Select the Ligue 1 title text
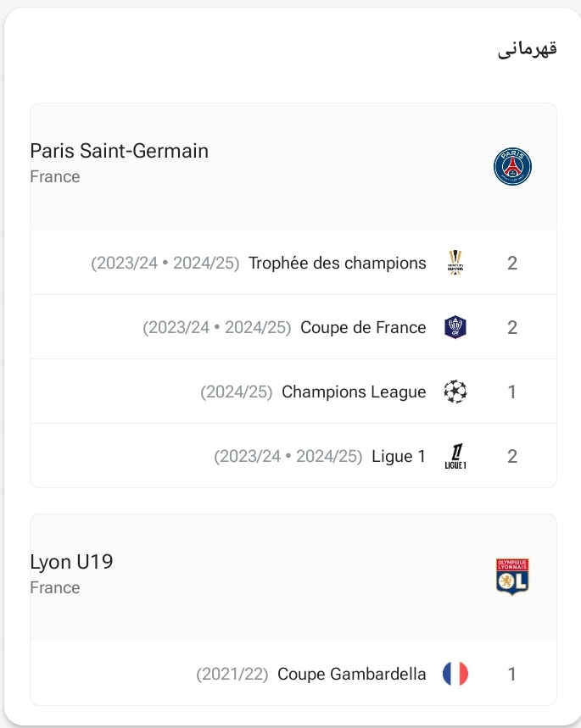This screenshot has height=728, width=581. (x=399, y=456)
